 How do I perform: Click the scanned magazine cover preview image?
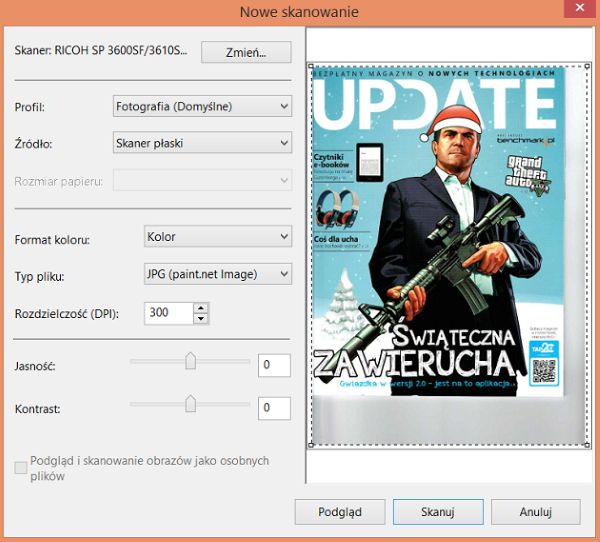438,232
